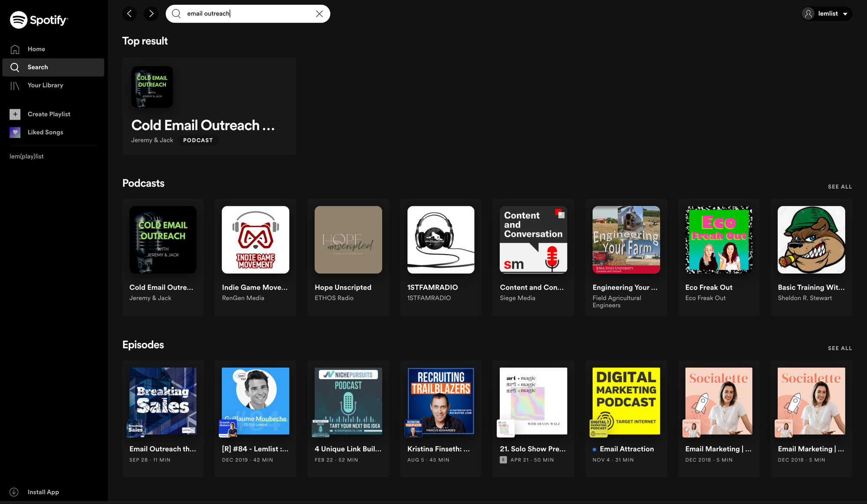
Task: Create a new playlist with the plus icon
Action: pyautogui.click(x=15, y=114)
